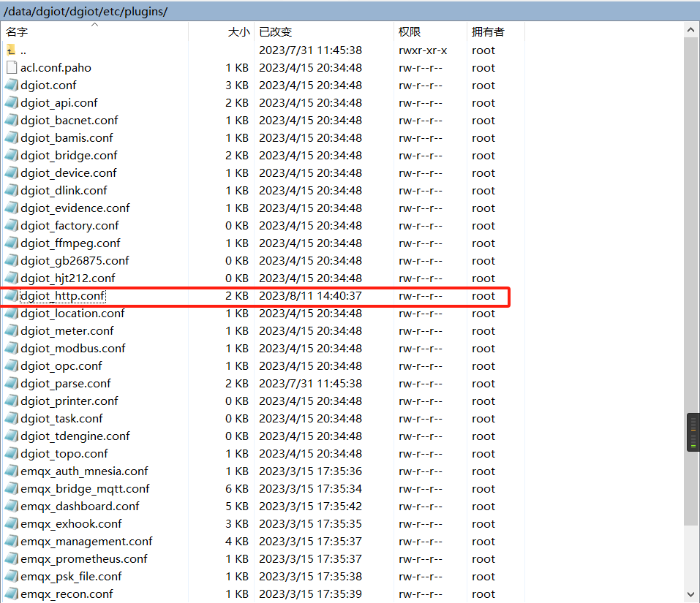The height and width of the screenshot is (603, 700).
Task: Select the file name dgiot_parse.conf
Action: click(x=66, y=384)
